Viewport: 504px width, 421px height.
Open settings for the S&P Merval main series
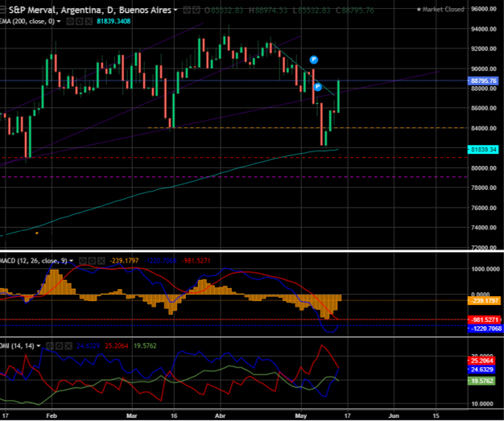click(x=196, y=10)
